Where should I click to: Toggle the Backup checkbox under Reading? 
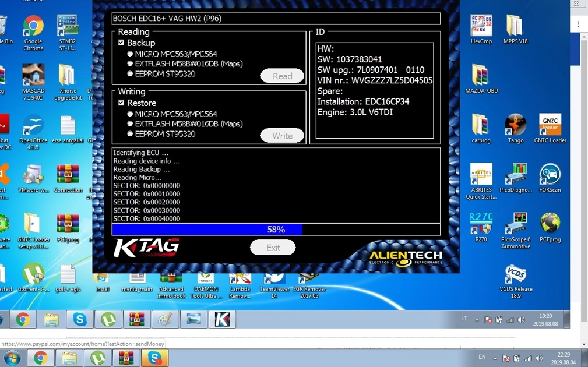[121, 43]
